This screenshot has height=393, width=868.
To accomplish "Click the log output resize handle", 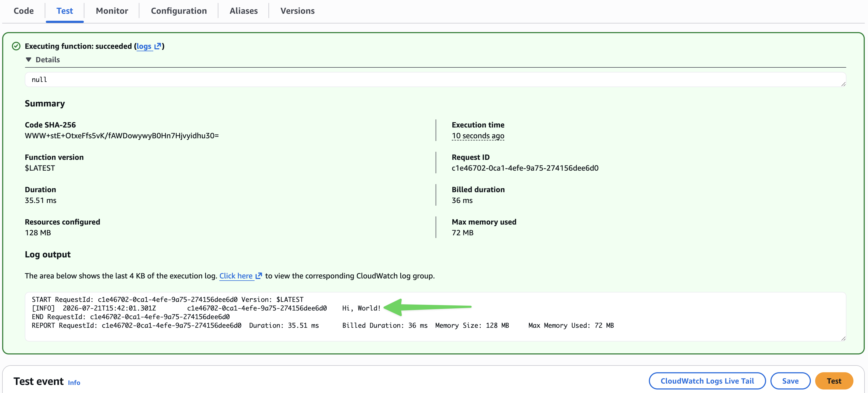I will (x=843, y=338).
